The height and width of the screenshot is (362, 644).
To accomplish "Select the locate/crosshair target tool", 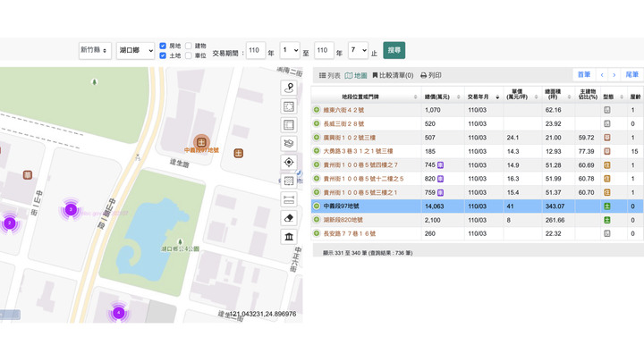I will [x=289, y=163].
